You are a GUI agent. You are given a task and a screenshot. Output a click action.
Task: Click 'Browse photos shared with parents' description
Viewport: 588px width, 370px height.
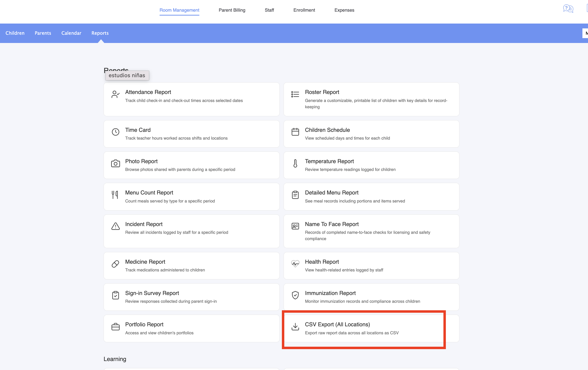click(x=180, y=170)
